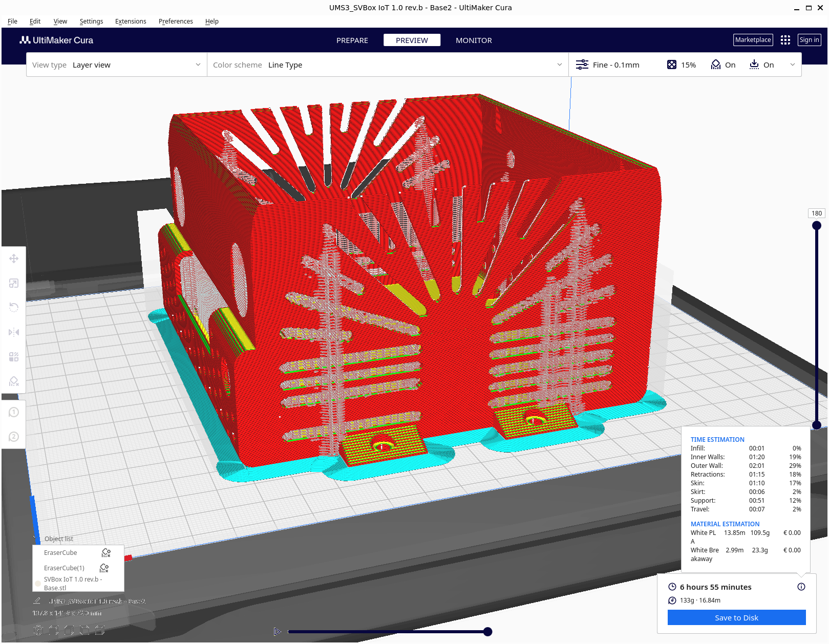Image resolution: width=829 pixels, height=644 pixels.
Task: Click the adhesion On icon
Action: click(754, 65)
